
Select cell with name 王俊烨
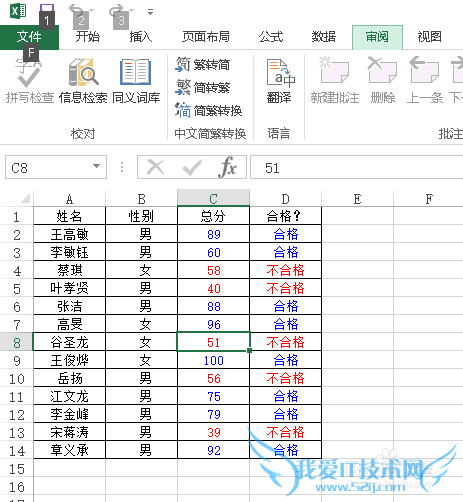(x=69, y=360)
